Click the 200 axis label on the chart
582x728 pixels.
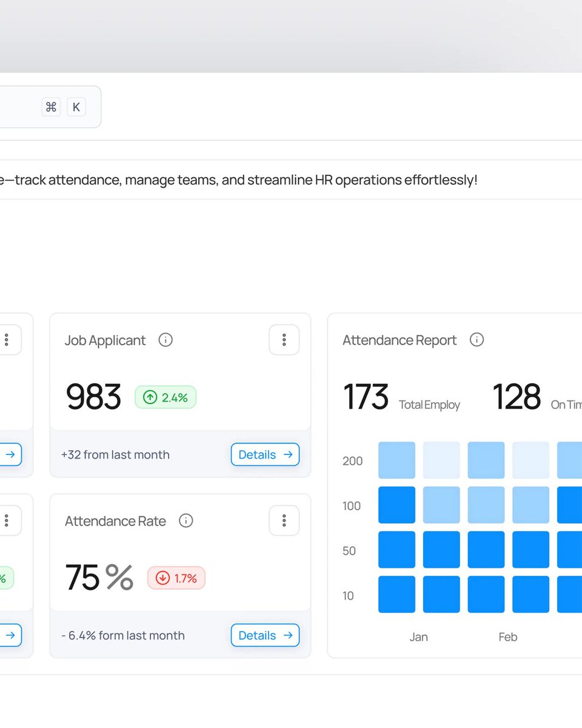[x=352, y=461]
